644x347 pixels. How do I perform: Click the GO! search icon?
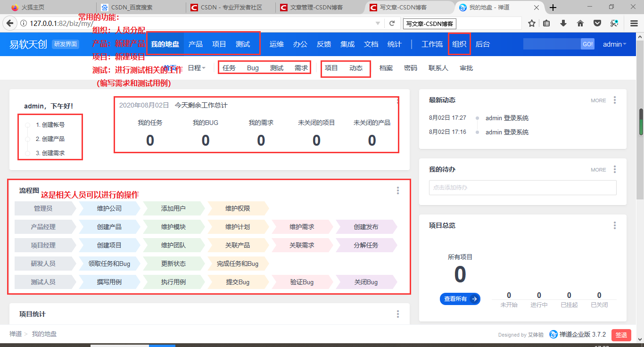[587, 44]
